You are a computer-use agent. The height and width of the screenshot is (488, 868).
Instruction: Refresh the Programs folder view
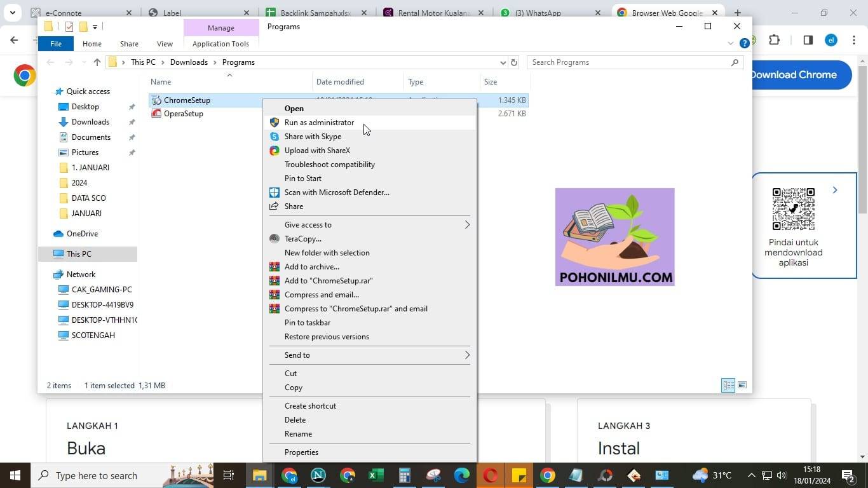514,62
